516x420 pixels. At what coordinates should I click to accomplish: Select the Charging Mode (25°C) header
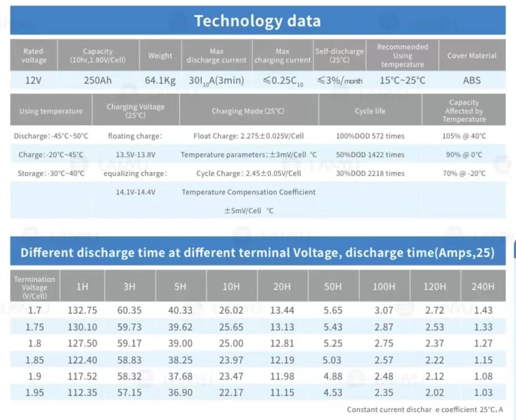coord(249,111)
